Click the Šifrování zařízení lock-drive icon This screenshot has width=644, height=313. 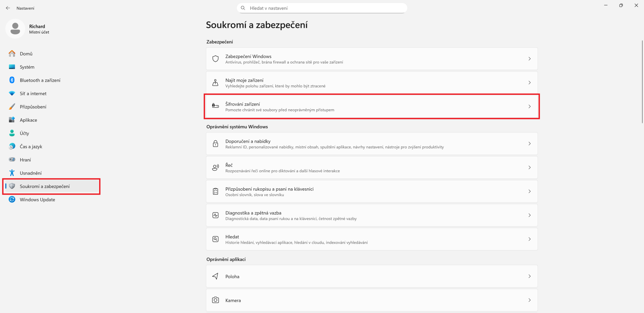point(215,106)
